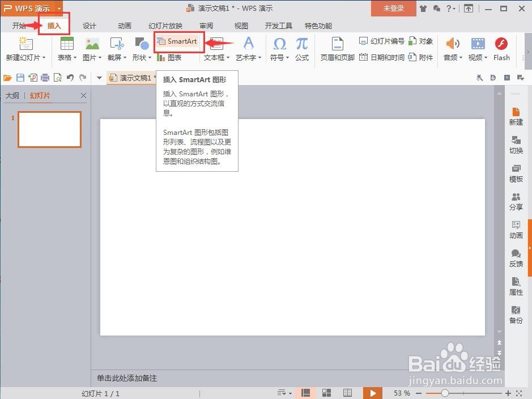Expand the 文本框 dropdown arrow

[x=228, y=58]
